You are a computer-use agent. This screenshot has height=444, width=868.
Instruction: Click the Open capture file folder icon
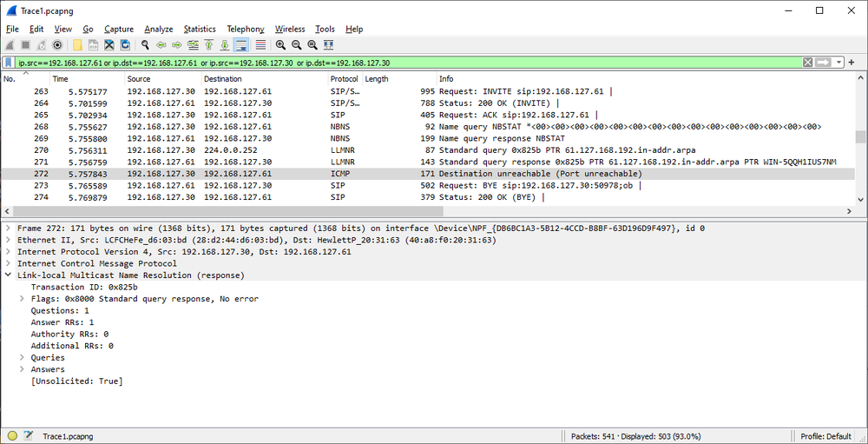click(77, 45)
